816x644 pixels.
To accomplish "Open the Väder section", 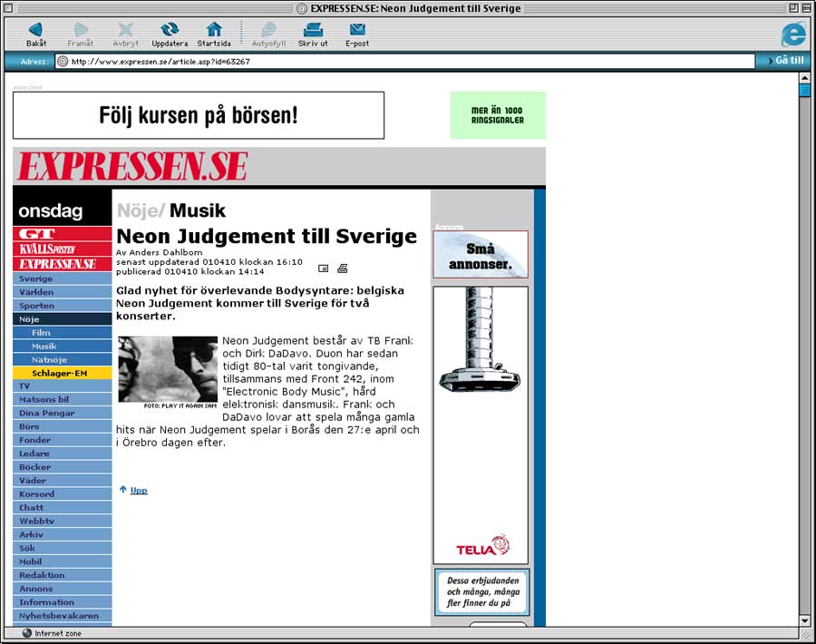I will point(63,481).
